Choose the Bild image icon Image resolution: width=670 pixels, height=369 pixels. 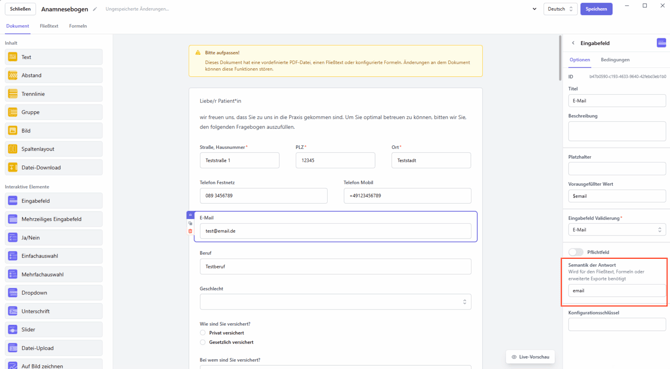13,130
